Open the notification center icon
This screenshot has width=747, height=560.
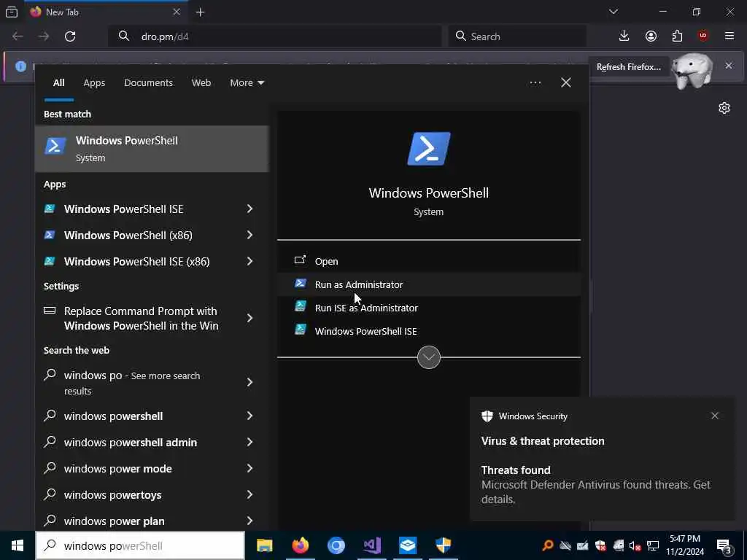point(724,547)
